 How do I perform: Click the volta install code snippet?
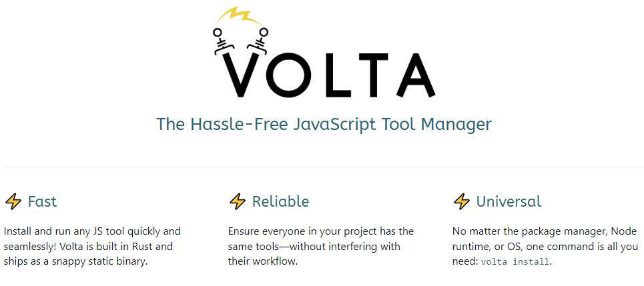point(515,262)
